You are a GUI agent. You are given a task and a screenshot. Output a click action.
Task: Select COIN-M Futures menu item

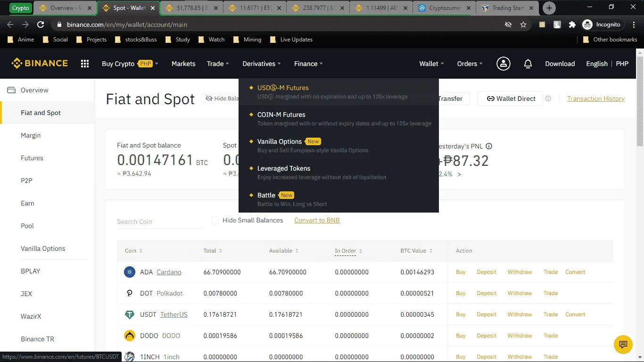click(x=339, y=119)
